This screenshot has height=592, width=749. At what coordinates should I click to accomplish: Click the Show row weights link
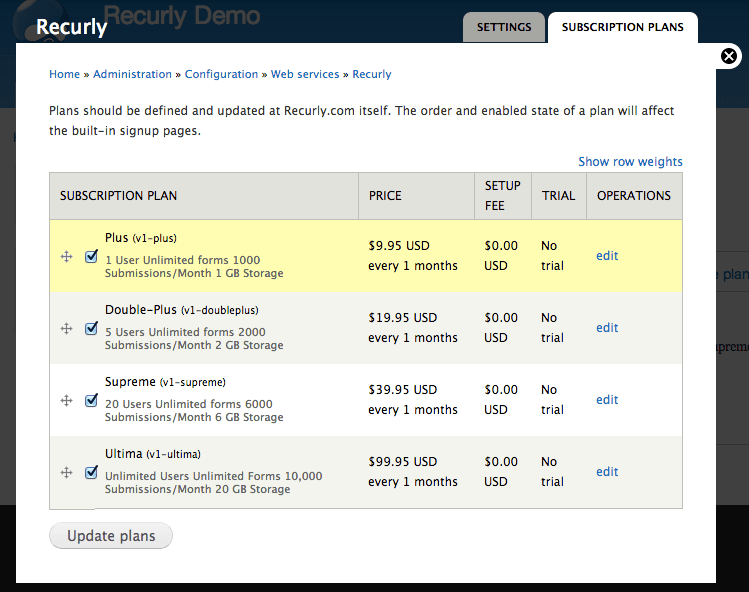point(630,161)
